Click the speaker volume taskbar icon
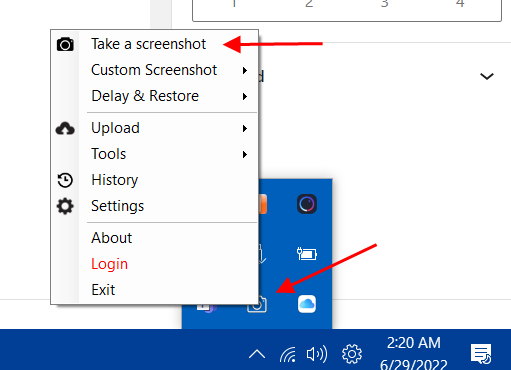Image resolution: width=511 pixels, height=370 pixels. point(317,354)
